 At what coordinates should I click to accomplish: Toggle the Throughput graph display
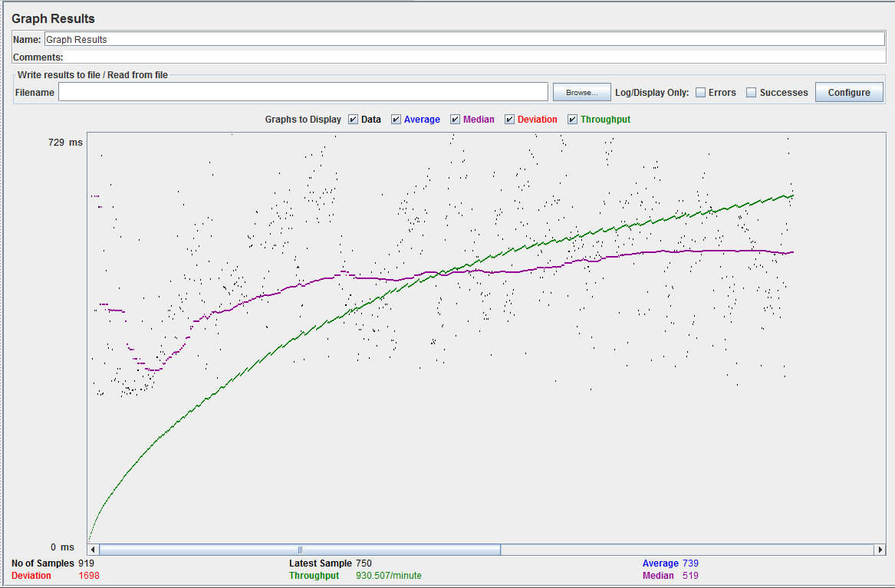tap(572, 120)
